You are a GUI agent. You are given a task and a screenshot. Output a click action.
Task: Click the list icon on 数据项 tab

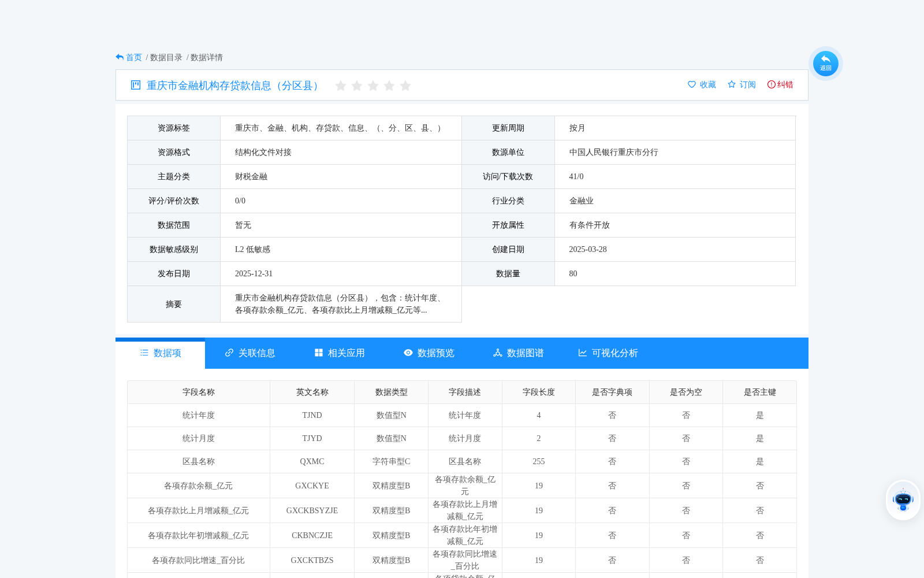pos(144,353)
